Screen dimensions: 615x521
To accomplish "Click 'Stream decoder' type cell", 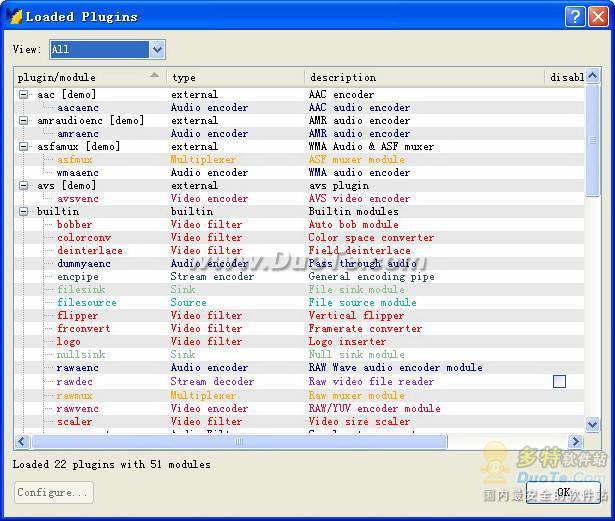I will pos(212,381).
